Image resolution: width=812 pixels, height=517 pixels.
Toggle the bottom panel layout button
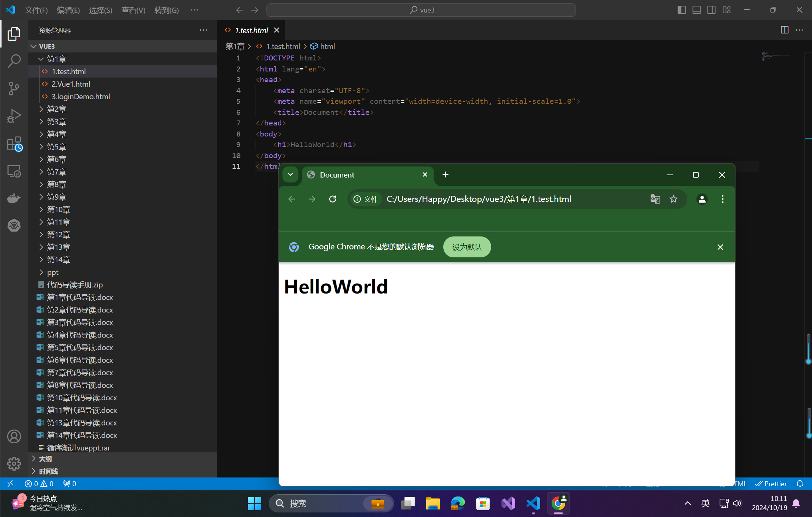pos(696,10)
